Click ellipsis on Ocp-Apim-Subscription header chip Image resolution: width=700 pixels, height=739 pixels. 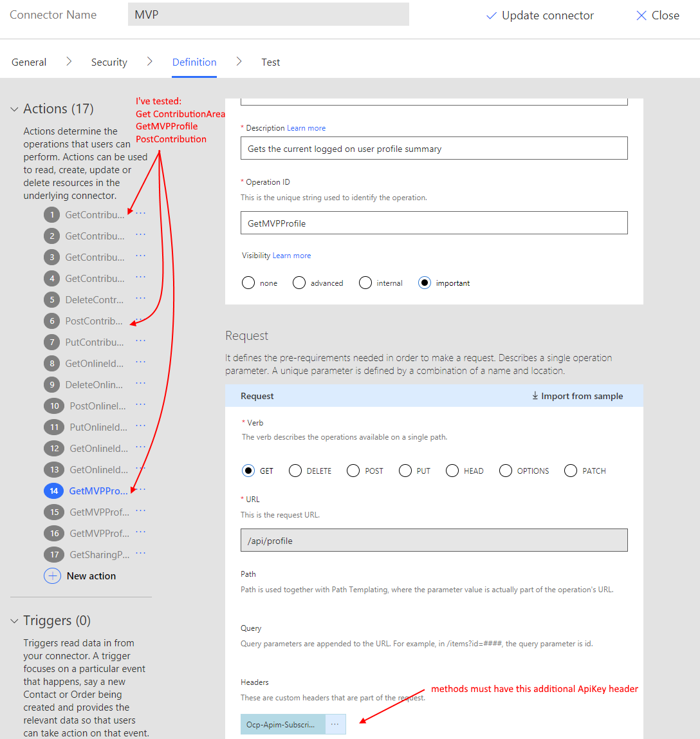335,724
